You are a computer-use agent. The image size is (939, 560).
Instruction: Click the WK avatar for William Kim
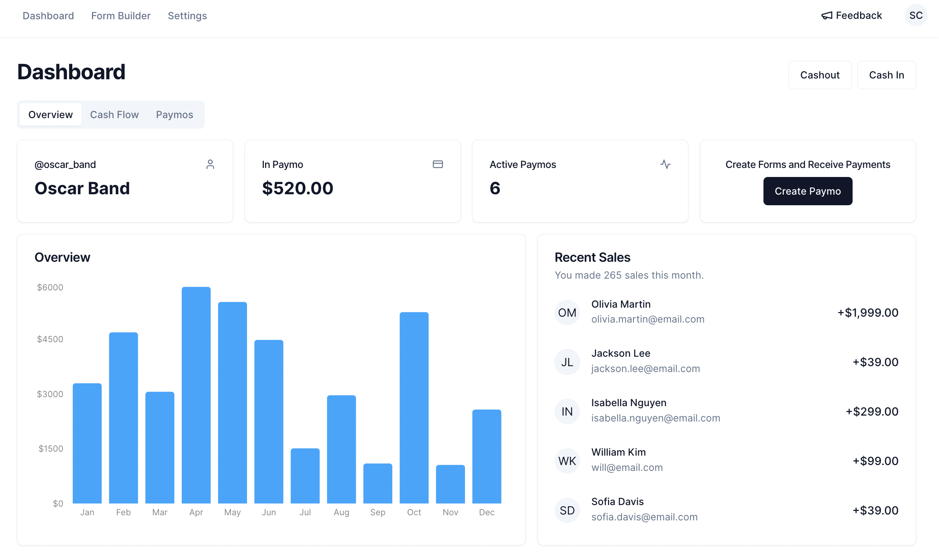567,461
